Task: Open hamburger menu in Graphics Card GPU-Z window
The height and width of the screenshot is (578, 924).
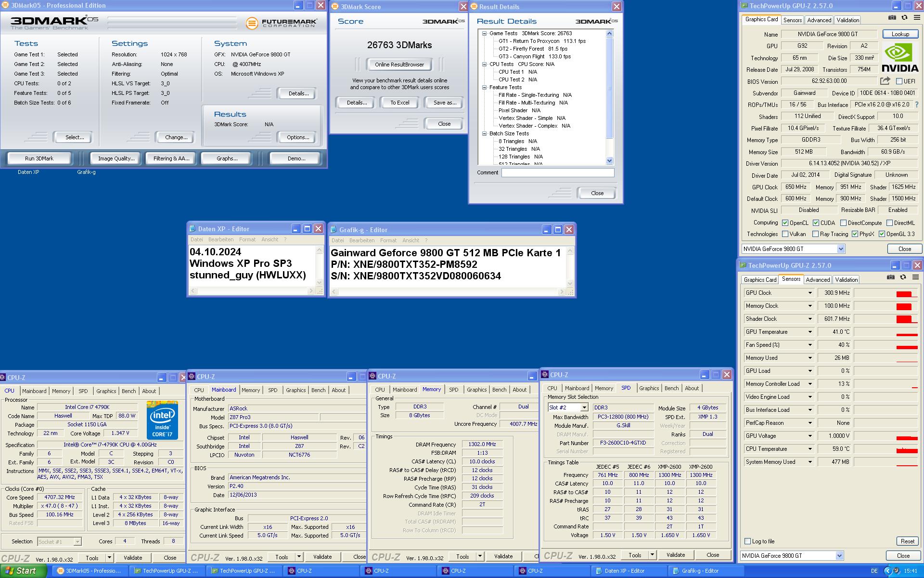Action: [916, 17]
